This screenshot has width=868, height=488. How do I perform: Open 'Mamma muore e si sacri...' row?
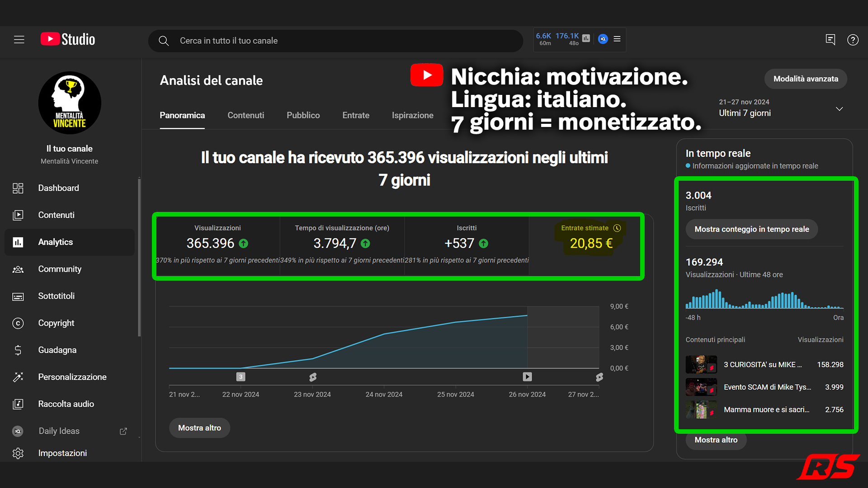pyautogui.click(x=764, y=410)
